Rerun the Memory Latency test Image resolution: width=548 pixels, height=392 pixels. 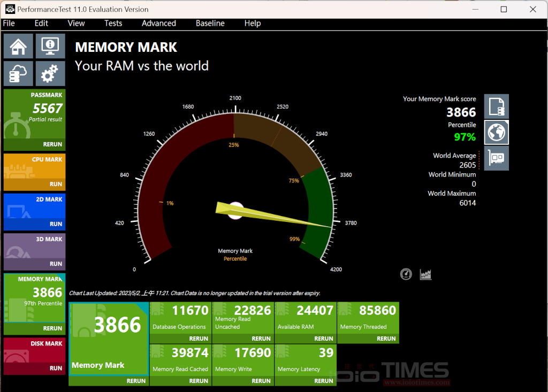(323, 381)
